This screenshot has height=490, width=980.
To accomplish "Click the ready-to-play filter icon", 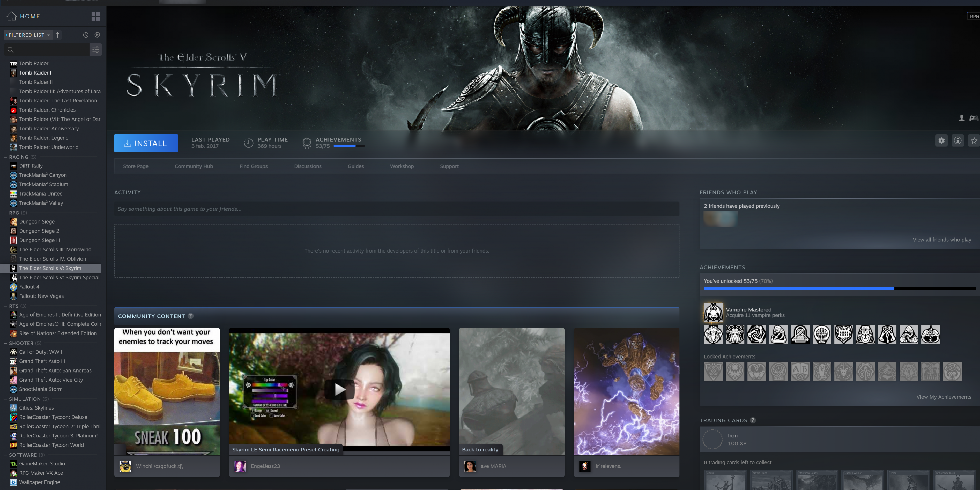I will pyautogui.click(x=97, y=35).
